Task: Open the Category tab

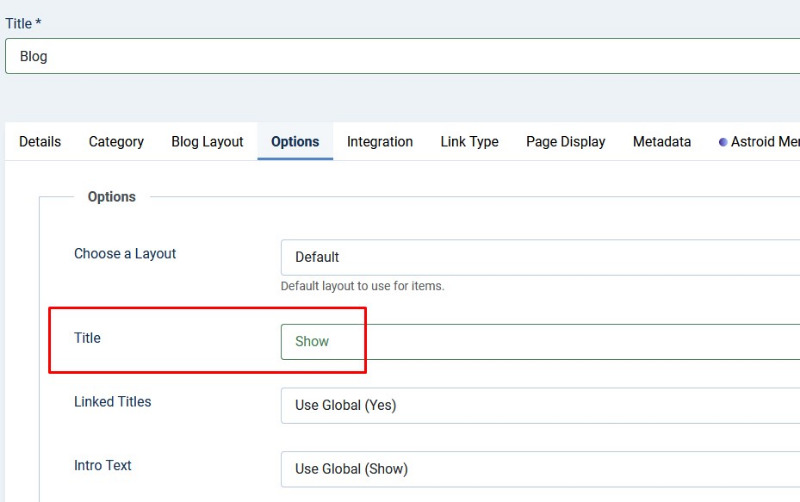Action: coord(116,141)
